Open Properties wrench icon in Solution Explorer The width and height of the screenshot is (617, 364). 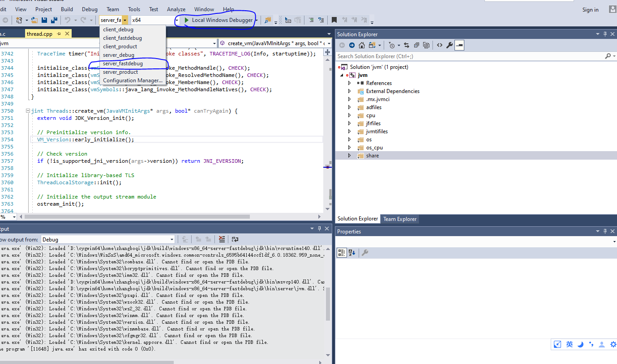[x=449, y=45]
